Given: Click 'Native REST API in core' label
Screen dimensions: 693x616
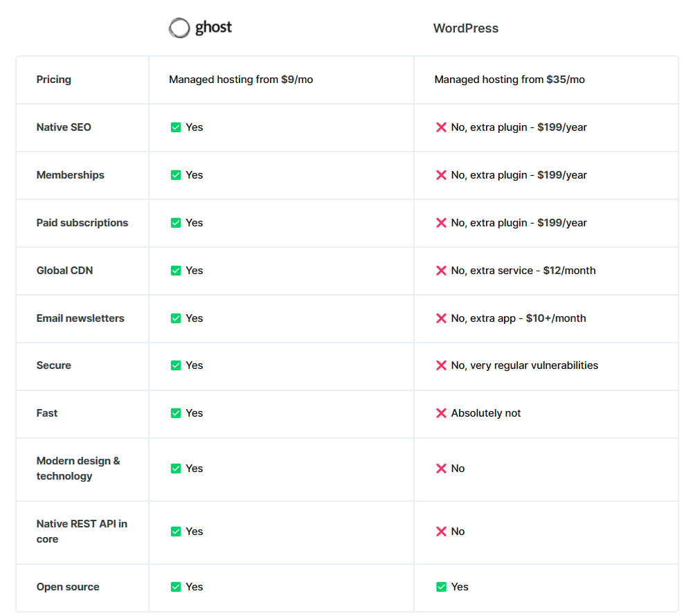Looking at the screenshot, I should [82, 532].
